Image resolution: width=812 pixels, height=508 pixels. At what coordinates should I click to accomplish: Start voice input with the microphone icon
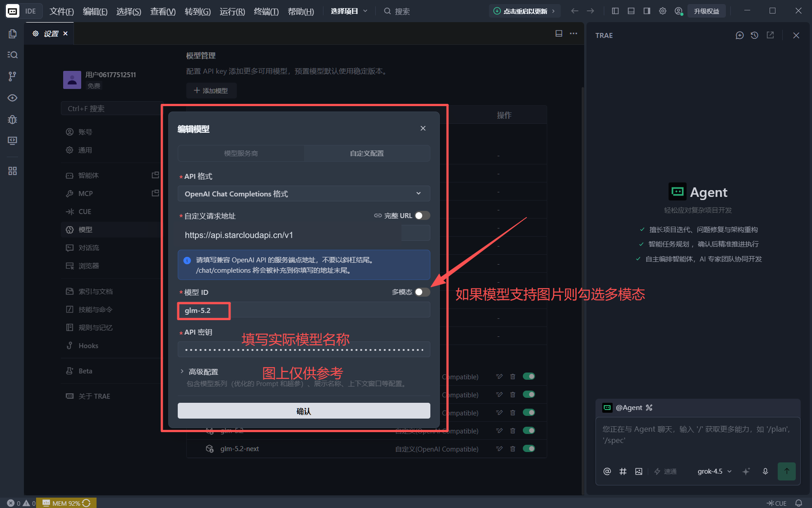[766, 471]
